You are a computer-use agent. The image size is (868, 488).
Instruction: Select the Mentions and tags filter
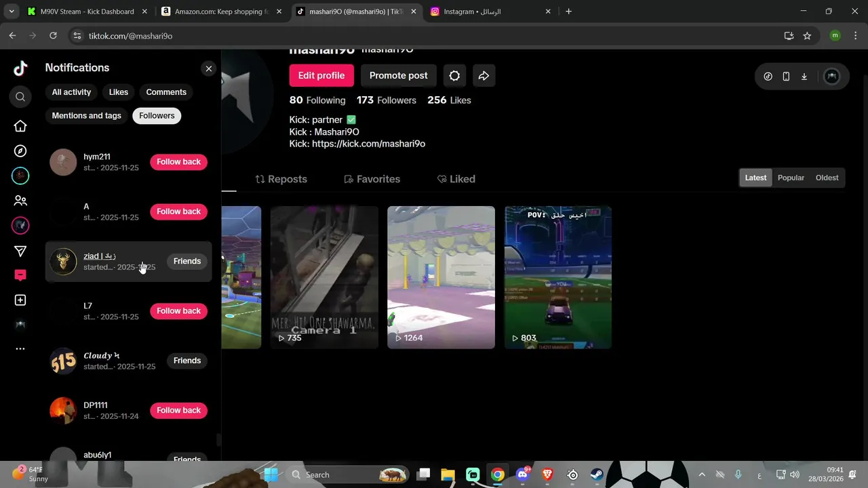(x=87, y=116)
